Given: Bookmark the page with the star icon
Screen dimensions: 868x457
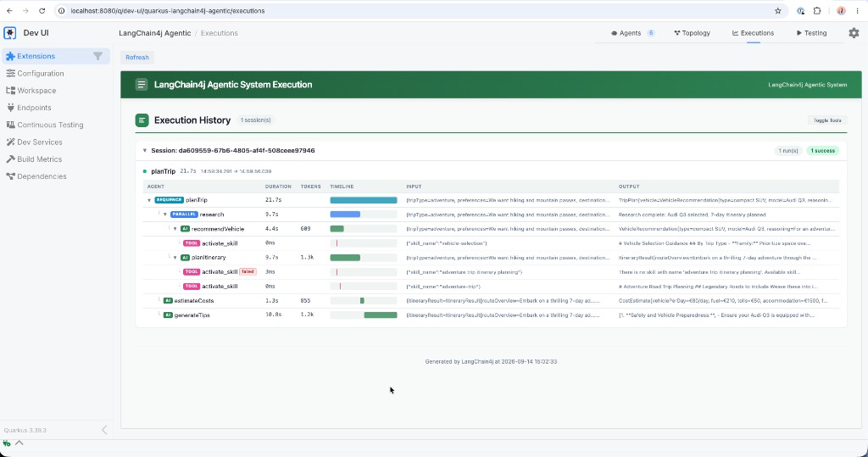Looking at the screenshot, I should click(778, 10).
